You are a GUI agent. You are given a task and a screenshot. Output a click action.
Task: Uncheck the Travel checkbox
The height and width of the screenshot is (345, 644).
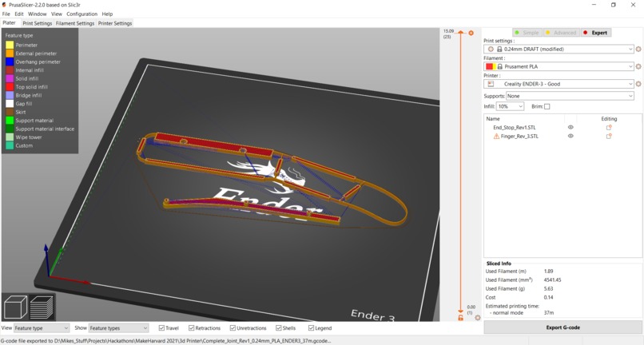(161, 327)
